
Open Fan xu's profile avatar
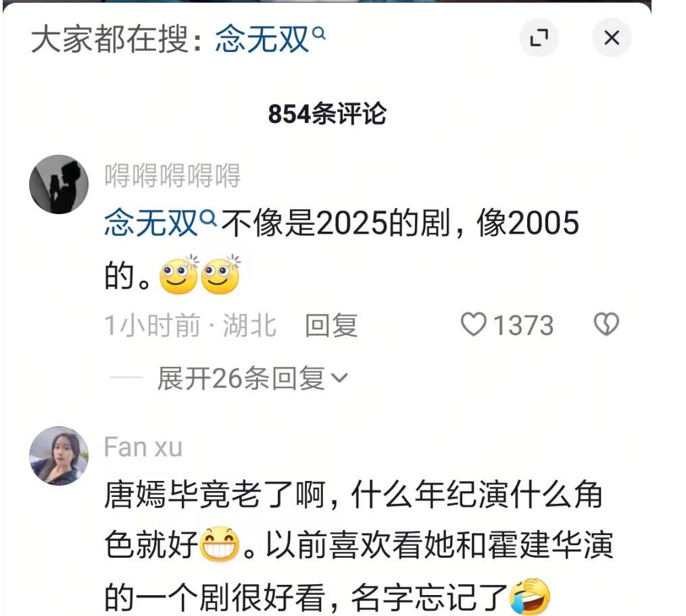pyautogui.click(x=59, y=455)
